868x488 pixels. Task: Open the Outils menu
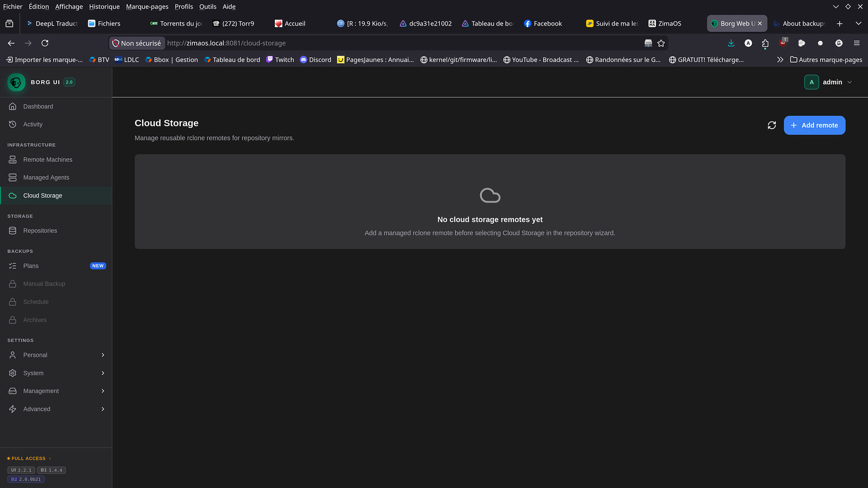click(x=208, y=7)
